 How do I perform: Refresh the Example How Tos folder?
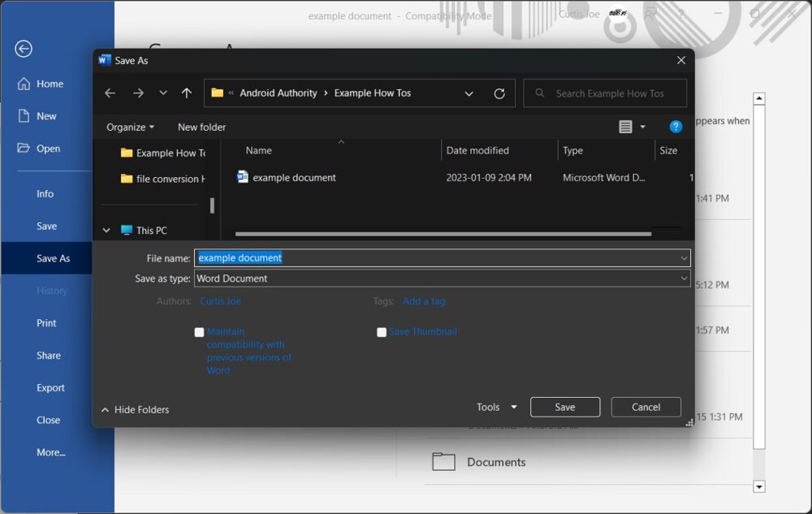point(499,93)
